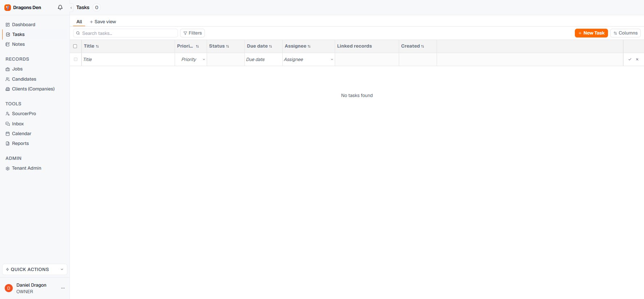Image resolution: width=644 pixels, height=299 pixels.
Task: Tick the select-all header checkbox
Action: [x=75, y=46]
